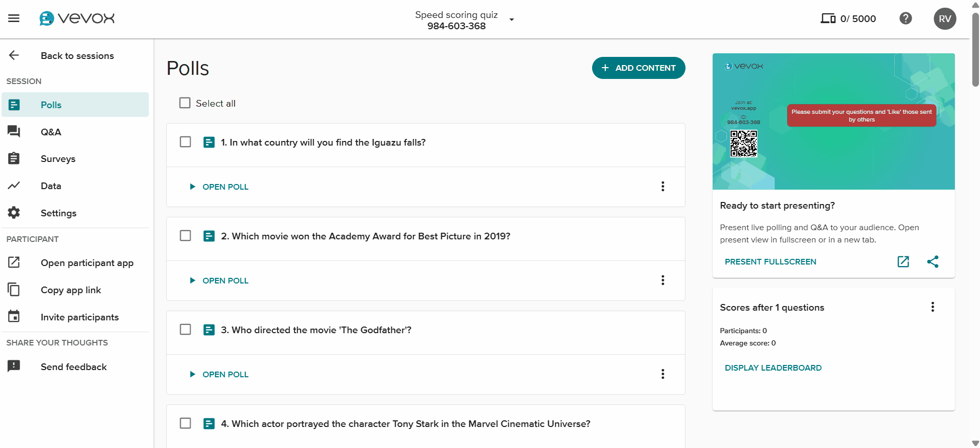Click the present view preview thumbnail
The image size is (980, 448).
tap(833, 121)
